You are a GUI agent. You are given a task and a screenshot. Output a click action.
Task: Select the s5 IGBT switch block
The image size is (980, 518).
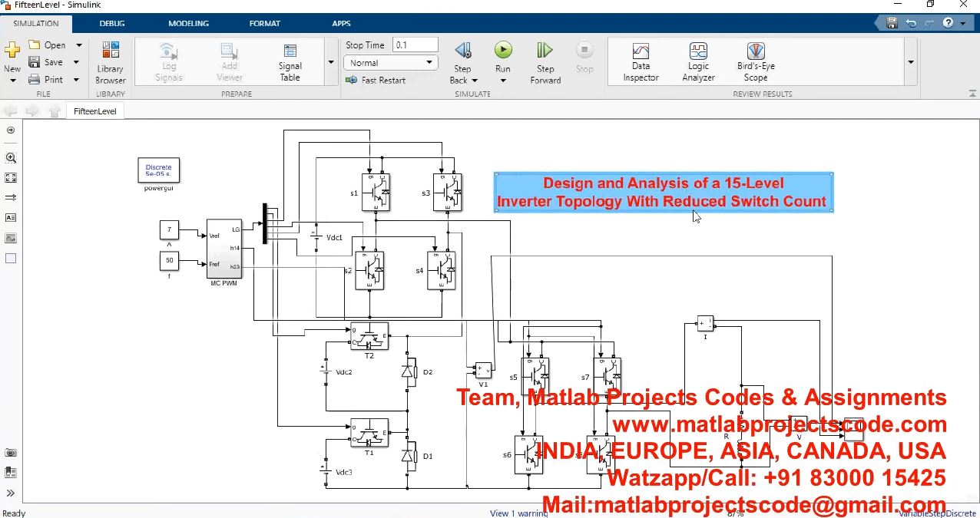click(535, 377)
